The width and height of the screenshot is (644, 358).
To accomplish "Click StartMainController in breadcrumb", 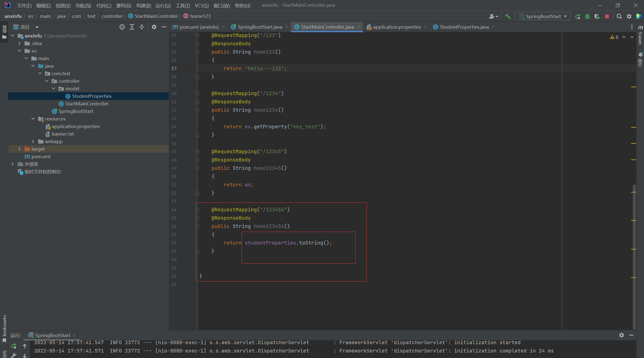I will [x=156, y=16].
